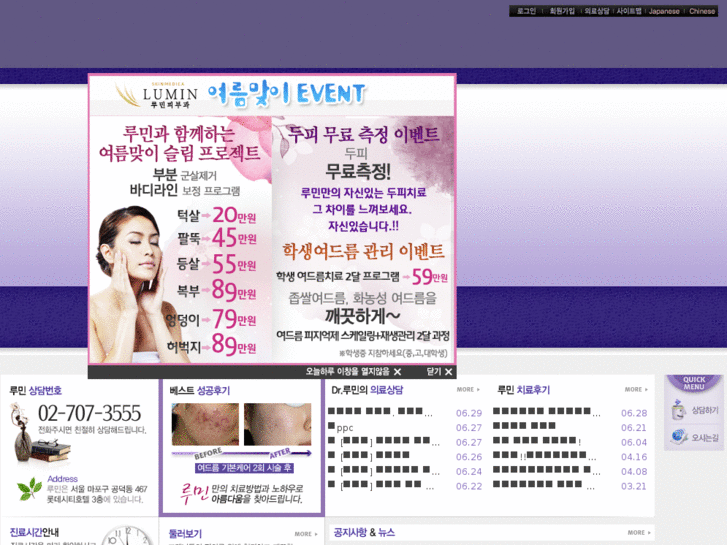Select 오늘하루 이창을 열지않음 option
The width and height of the screenshot is (727, 545).
point(353,372)
